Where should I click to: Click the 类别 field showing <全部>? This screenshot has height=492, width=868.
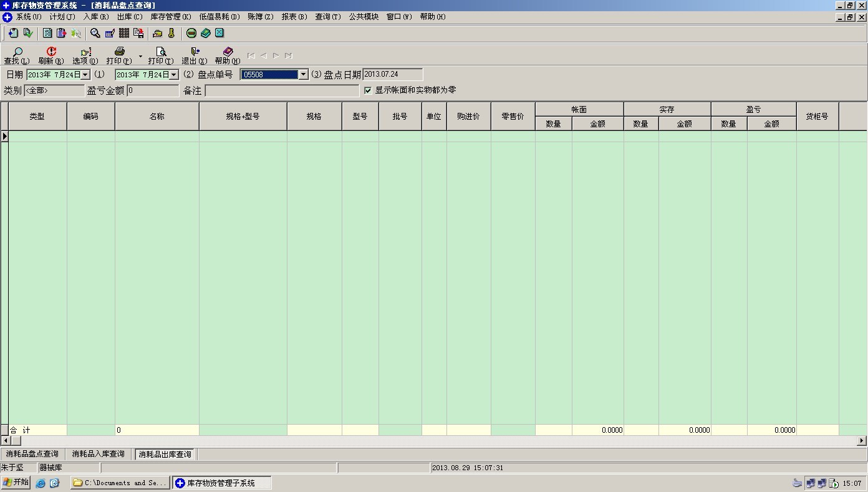click(x=54, y=91)
